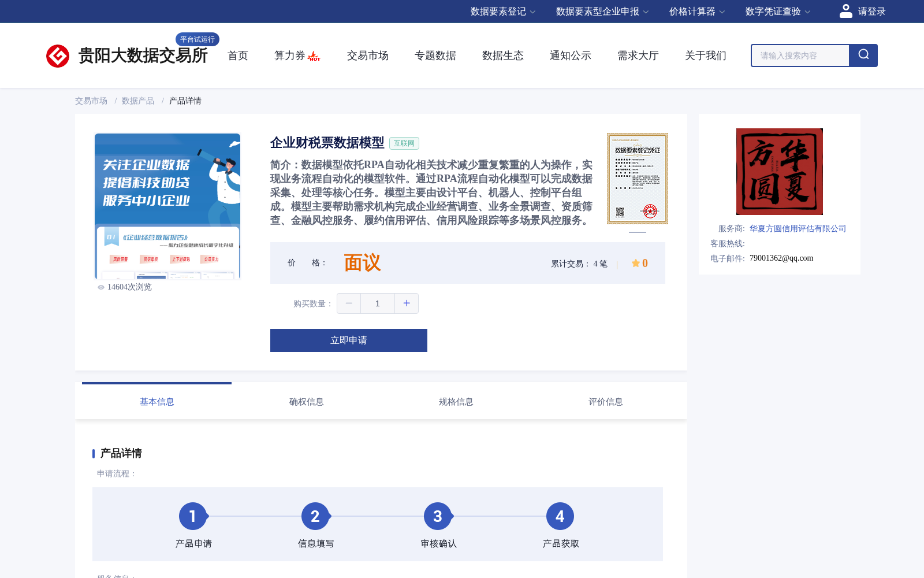Screen dimensions: 924x578
Task: Click 产品详情 in the breadcrumb
Action: [185, 101]
